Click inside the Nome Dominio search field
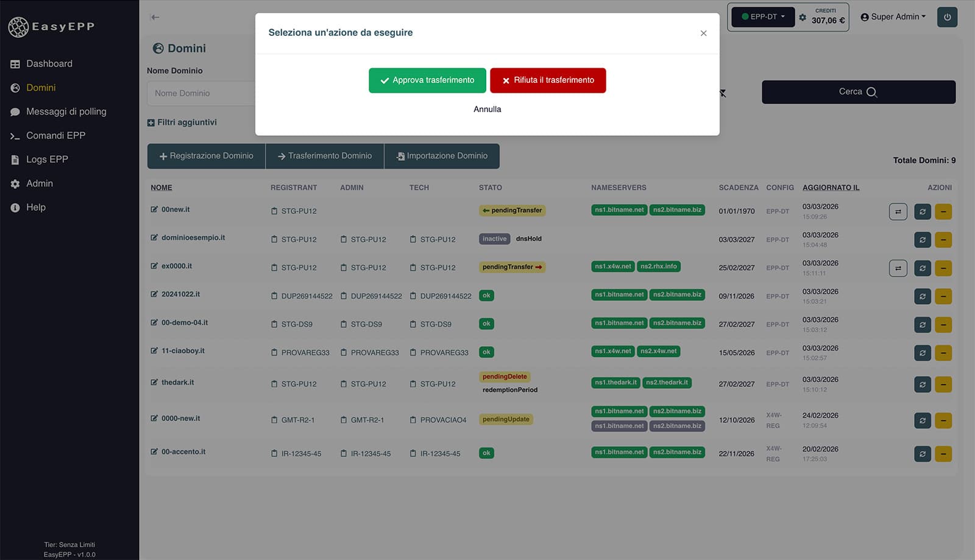The width and height of the screenshot is (975, 560). 201,93
